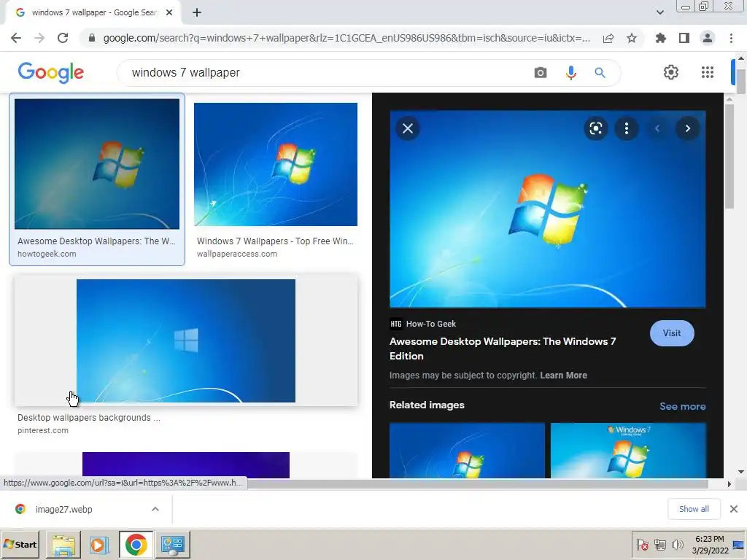The width and height of the screenshot is (747, 560).
Task: Open preview panel more options menu
Action: tap(627, 128)
